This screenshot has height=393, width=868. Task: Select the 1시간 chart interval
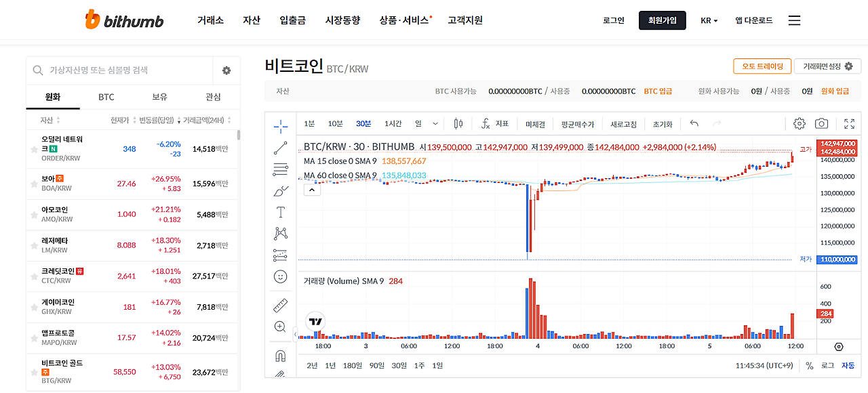(x=393, y=123)
